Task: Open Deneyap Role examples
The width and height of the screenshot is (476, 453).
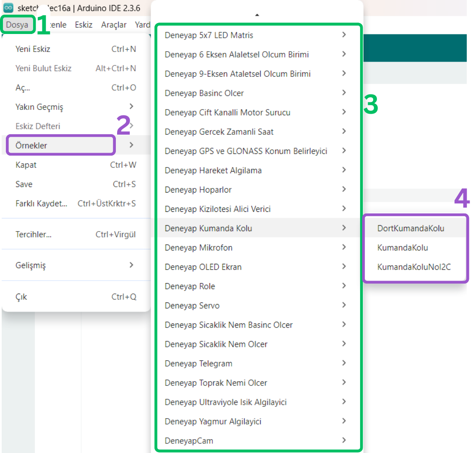Action: [x=258, y=286]
